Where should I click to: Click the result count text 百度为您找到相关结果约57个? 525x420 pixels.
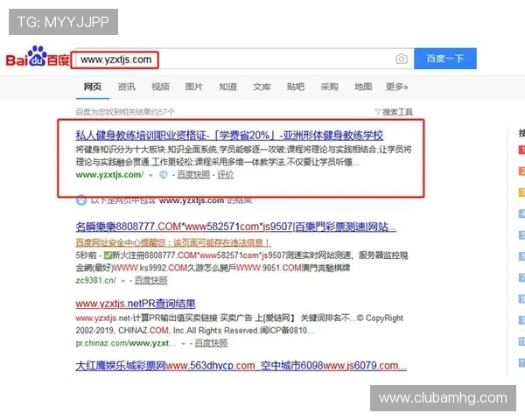coord(125,112)
